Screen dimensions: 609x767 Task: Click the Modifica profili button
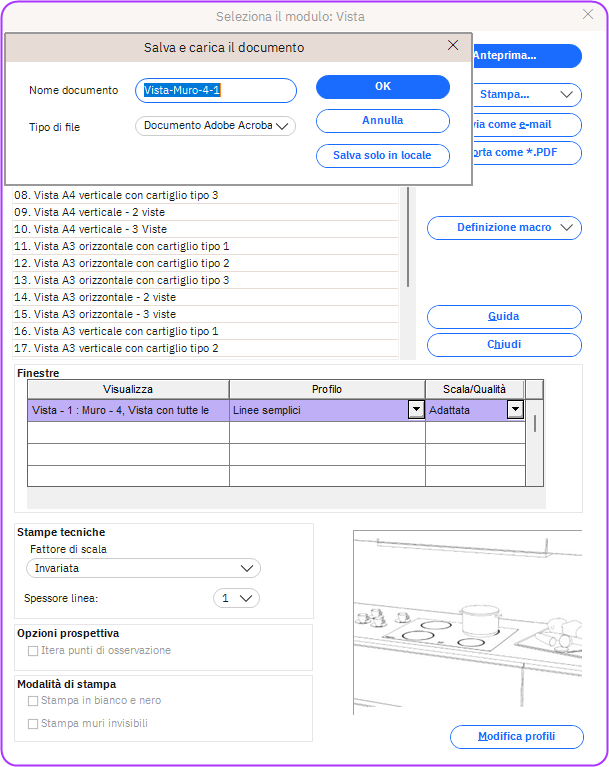(x=516, y=737)
